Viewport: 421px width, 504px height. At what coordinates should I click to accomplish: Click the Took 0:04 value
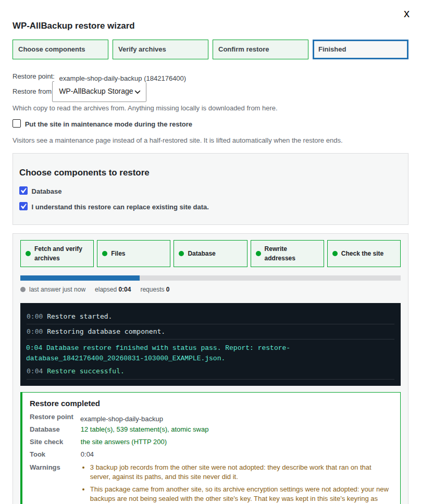[87, 455]
